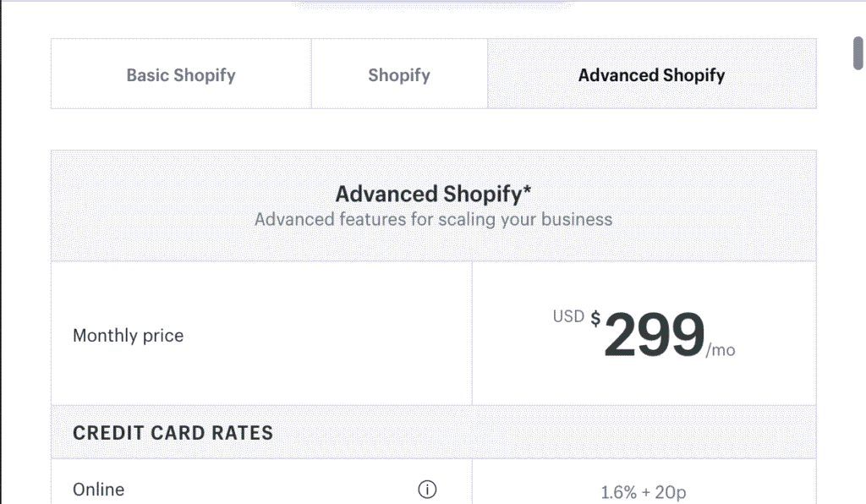
Task: Click the CREDIT CARD RATES section header
Action: pyautogui.click(x=173, y=433)
